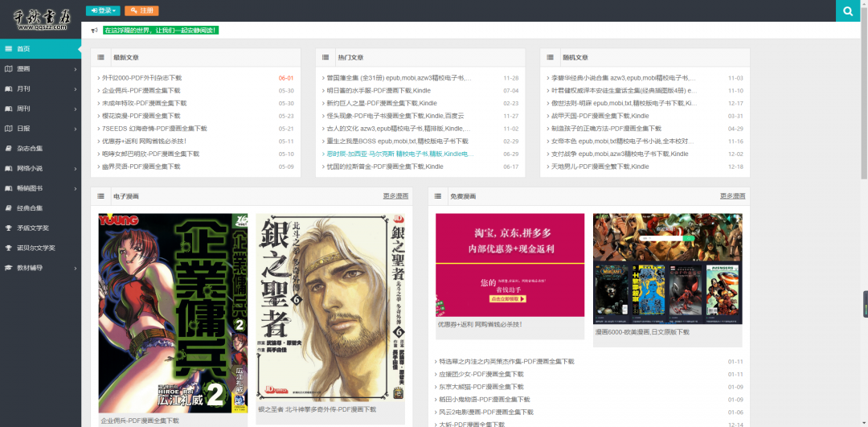Click the trophy icon beside 诺贝尔文学奖

8,248
